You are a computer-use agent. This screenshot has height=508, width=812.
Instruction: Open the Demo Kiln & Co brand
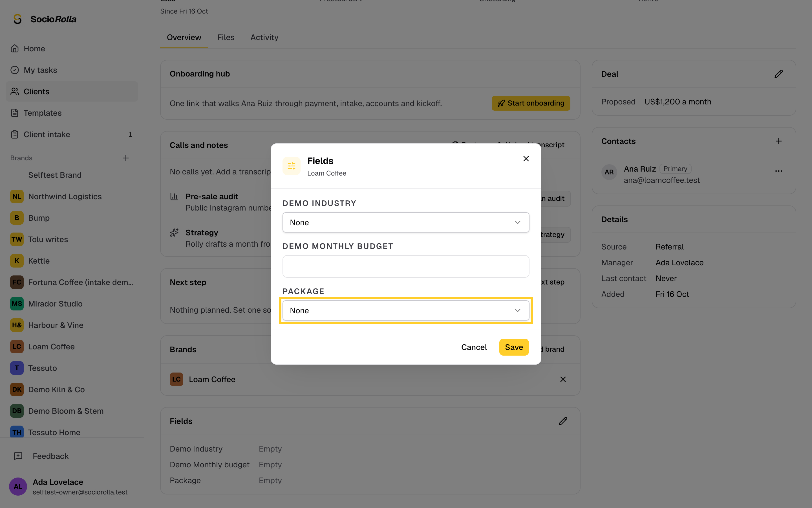click(x=72, y=389)
